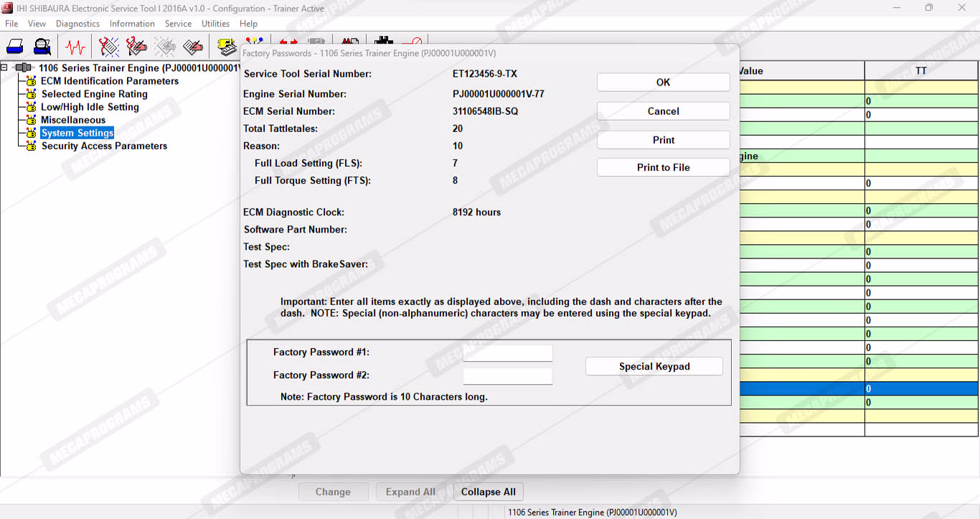Click the Print toolbar icon

click(15, 47)
